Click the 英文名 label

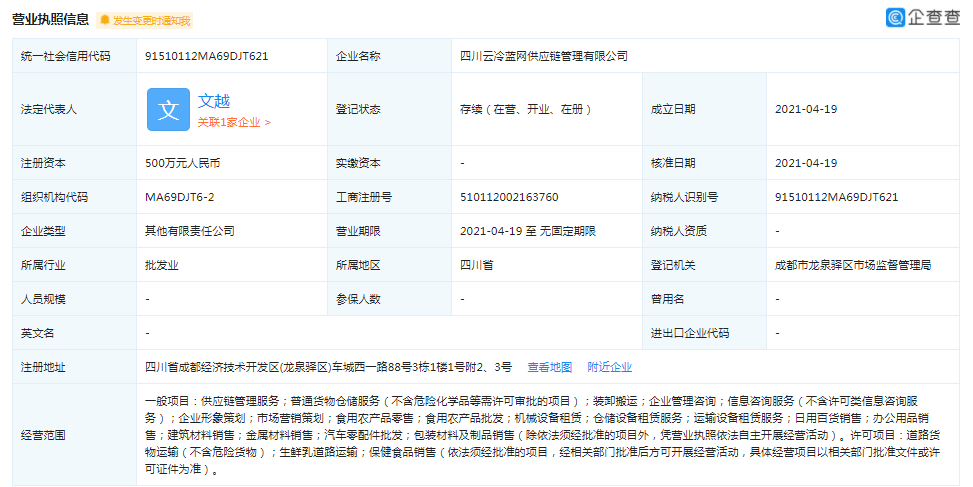point(37,333)
